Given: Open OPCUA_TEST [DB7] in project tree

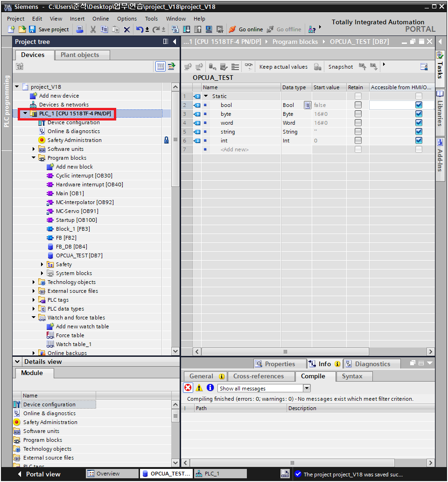Looking at the screenshot, I should tap(79, 255).
